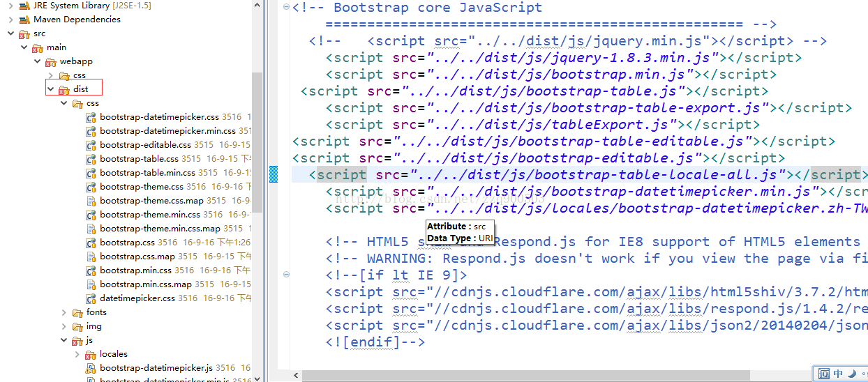Collapse the src folder
This screenshot has width=868, height=382.
point(11,33)
